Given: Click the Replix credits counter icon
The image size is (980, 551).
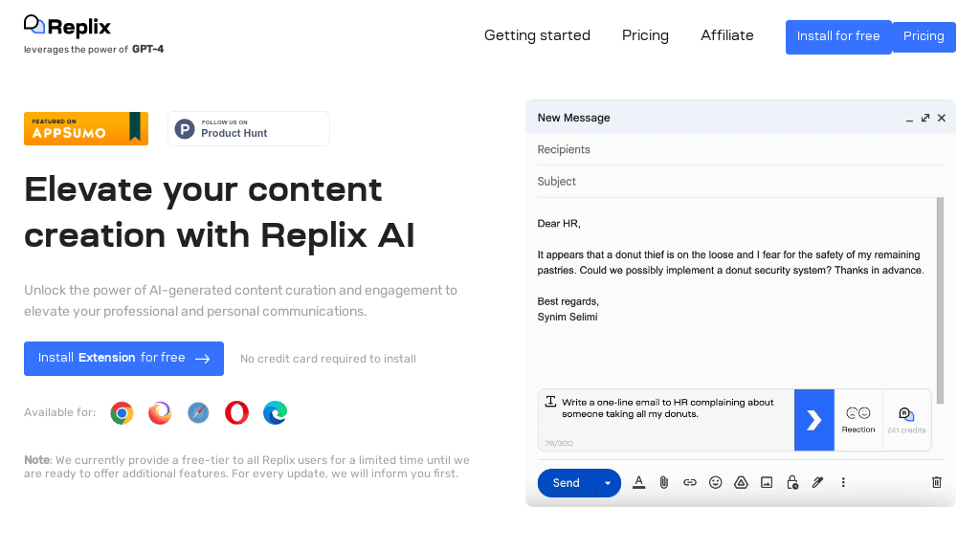Looking at the screenshot, I should point(907,413).
